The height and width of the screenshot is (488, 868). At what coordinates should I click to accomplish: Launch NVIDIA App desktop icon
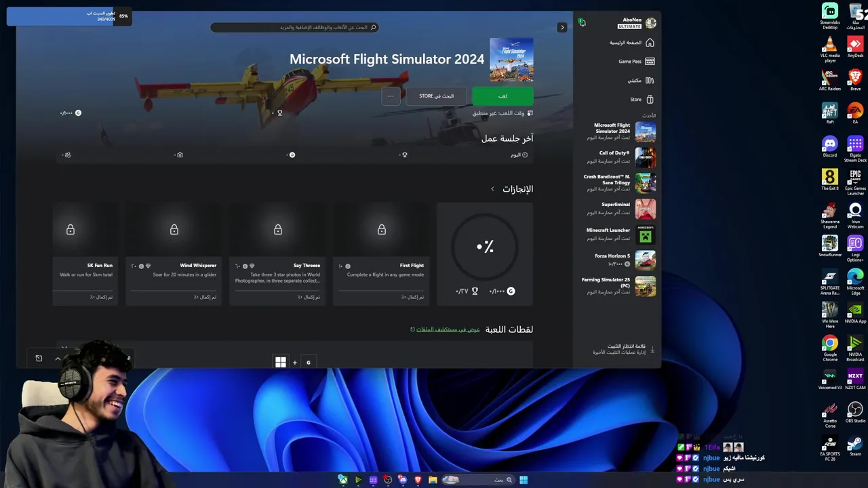(855, 312)
